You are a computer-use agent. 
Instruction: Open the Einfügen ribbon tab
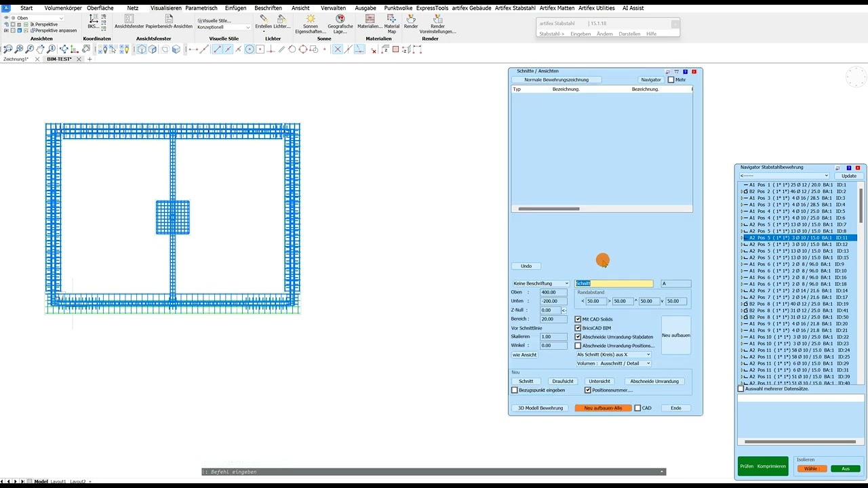[236, 8]
